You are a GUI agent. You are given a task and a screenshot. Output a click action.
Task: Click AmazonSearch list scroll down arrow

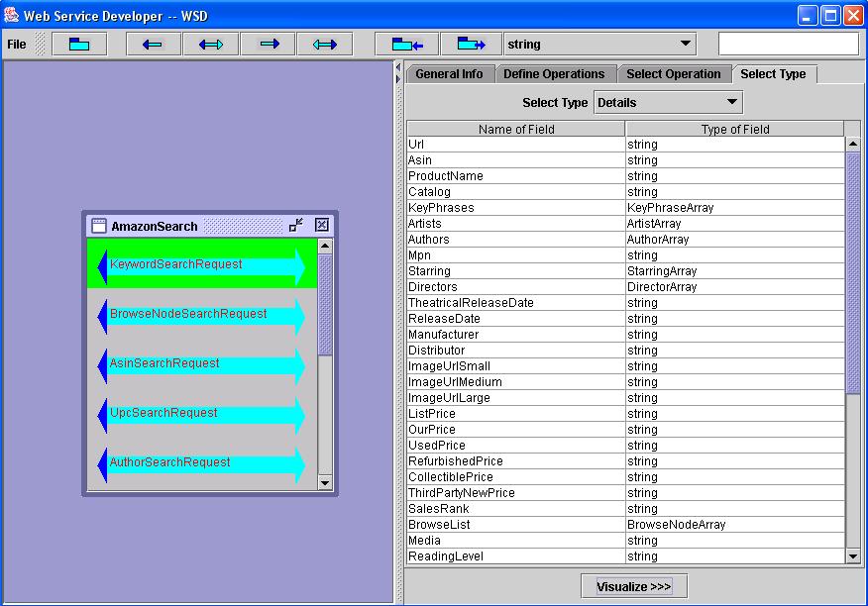click(x=325, y=482)
